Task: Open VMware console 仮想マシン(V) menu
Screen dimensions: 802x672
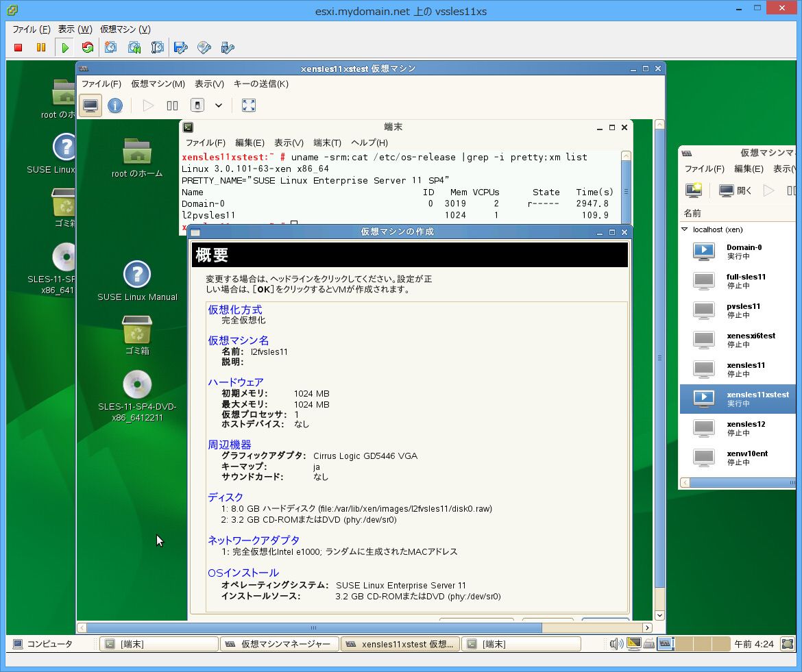Action: (x=125, y=29)
